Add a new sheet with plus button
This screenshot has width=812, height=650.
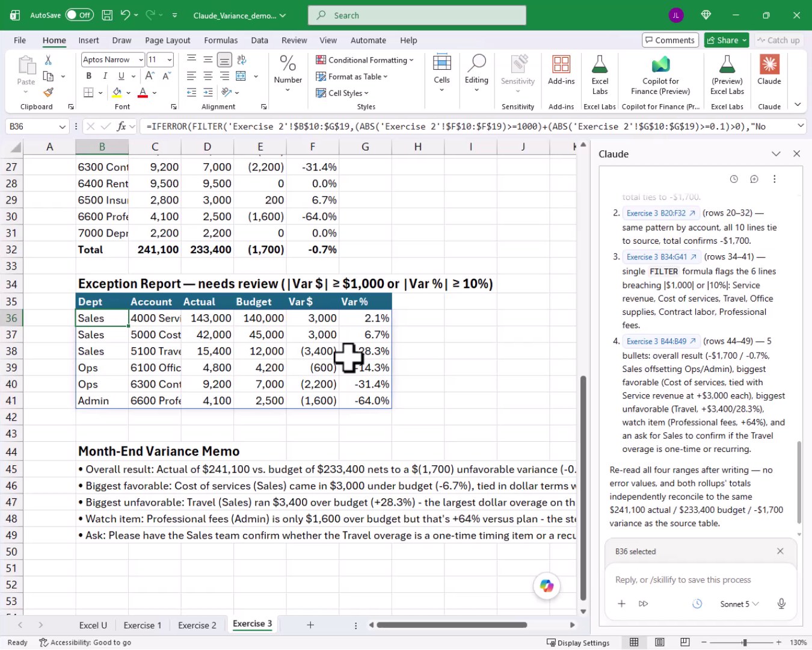[310, 625]
